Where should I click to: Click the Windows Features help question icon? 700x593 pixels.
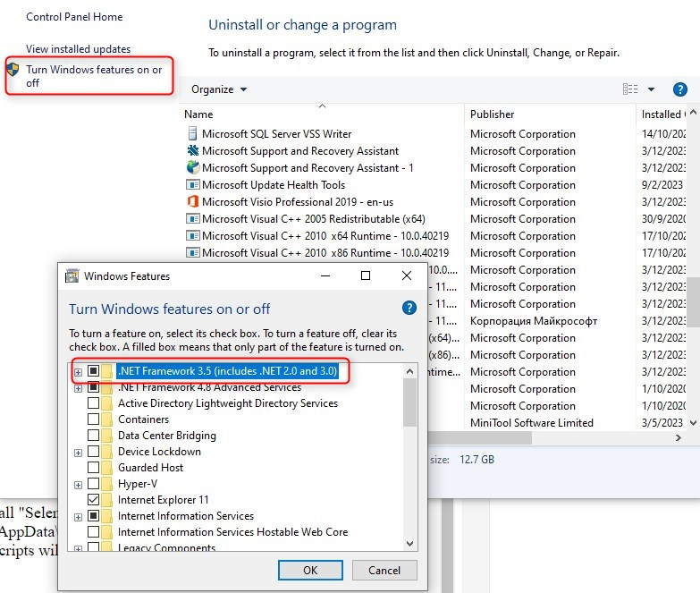(409, 308)
